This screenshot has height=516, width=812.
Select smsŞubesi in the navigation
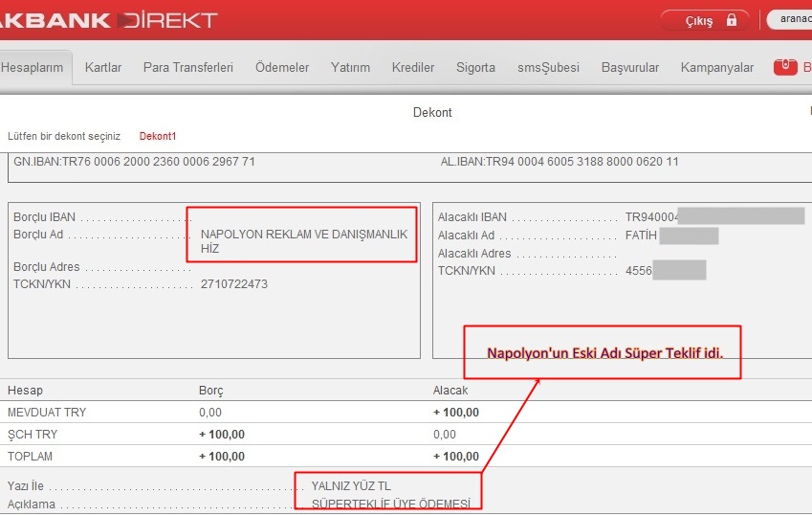(x=548, y=67)
